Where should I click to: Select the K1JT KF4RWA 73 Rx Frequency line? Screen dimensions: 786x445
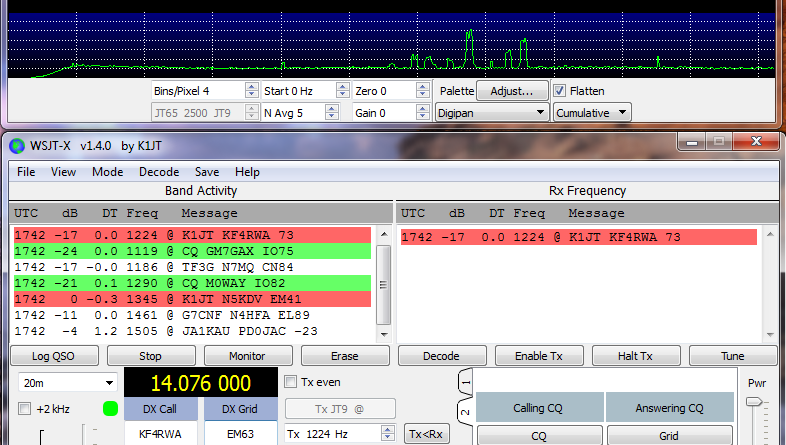[579, 237]
